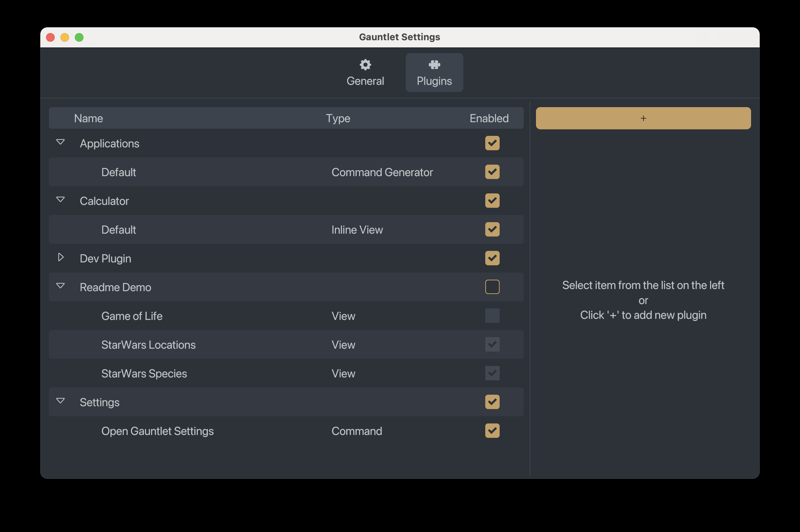800x532 pixels.
Task: Disable the Dev Plugin checkbox
Action: pyautogui.click(x=492, y=258)
